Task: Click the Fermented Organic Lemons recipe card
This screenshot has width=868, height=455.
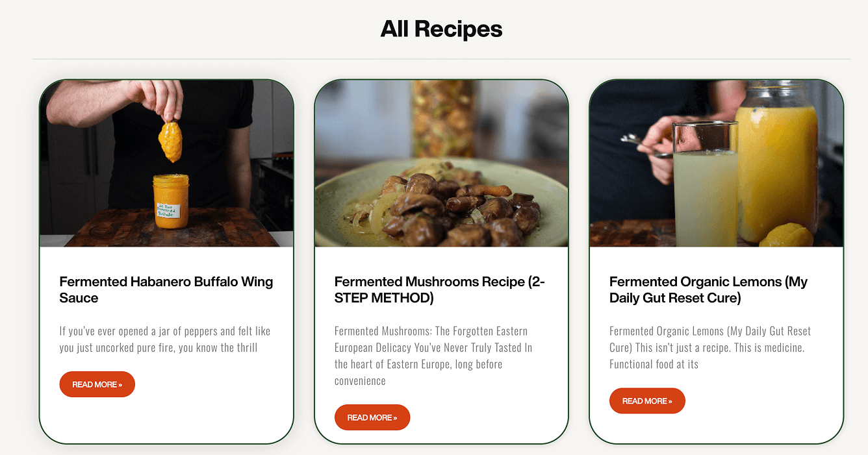Action: pyautogui.click(x=716, y=260)
